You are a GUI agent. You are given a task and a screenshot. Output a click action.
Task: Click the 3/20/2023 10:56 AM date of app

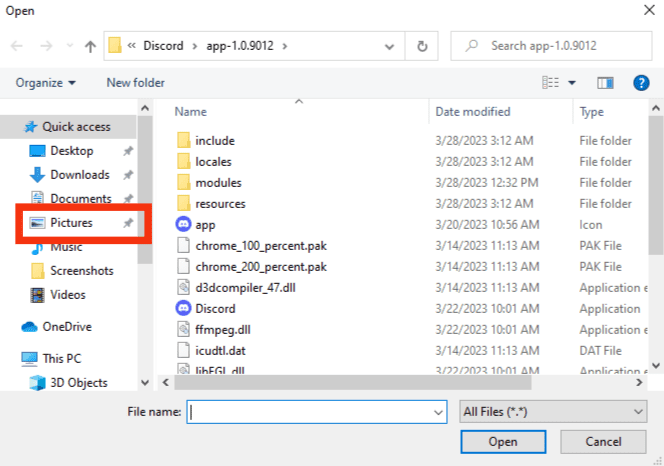pyautogui.click(x=487, y=225)
